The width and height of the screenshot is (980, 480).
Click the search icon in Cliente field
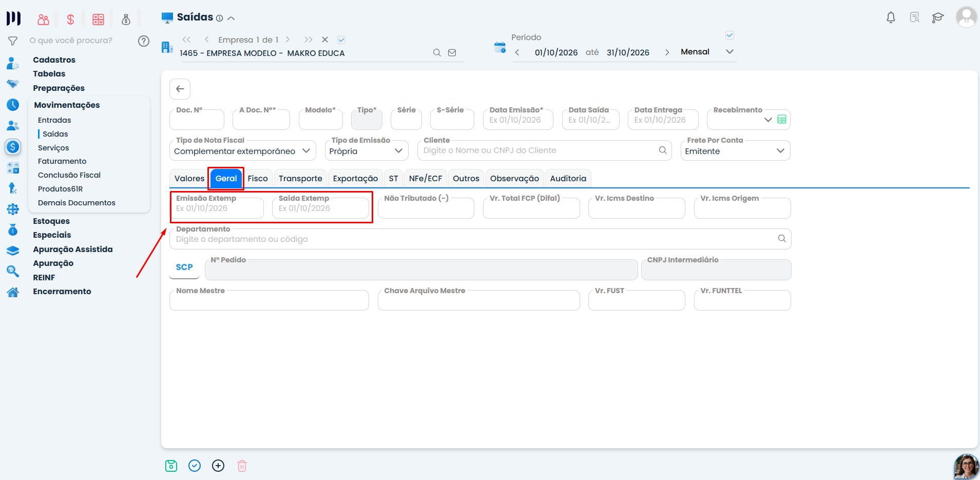663,150
